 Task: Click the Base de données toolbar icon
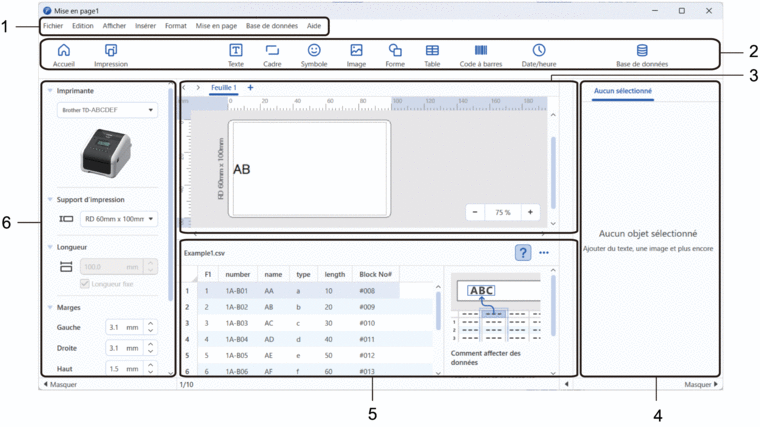pyautogui.click(x=641, y=54)
